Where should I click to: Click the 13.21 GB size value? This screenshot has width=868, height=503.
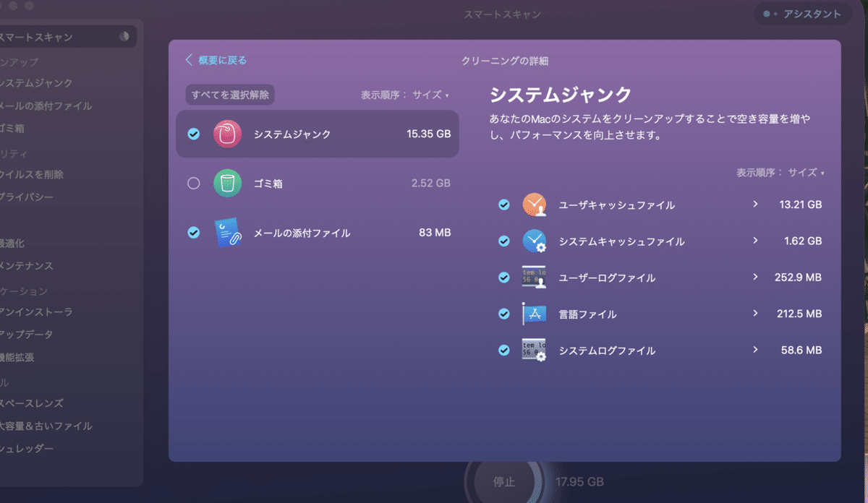coord(800,205)
